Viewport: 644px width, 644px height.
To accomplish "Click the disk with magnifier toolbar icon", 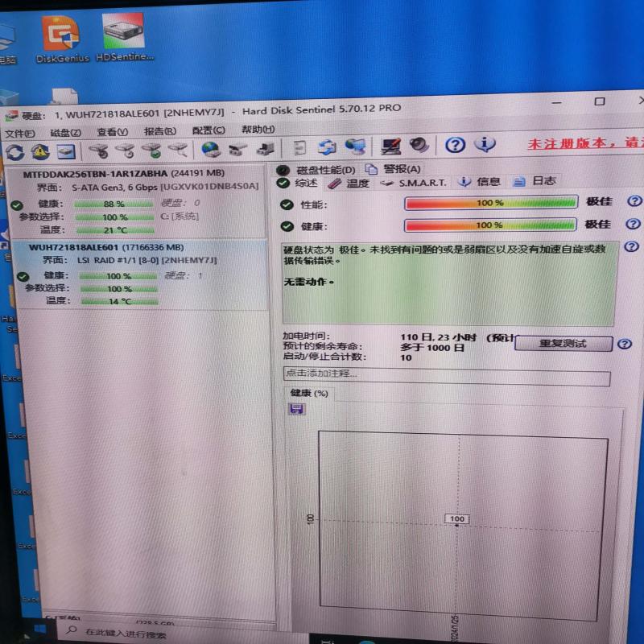I will (178, 150).
